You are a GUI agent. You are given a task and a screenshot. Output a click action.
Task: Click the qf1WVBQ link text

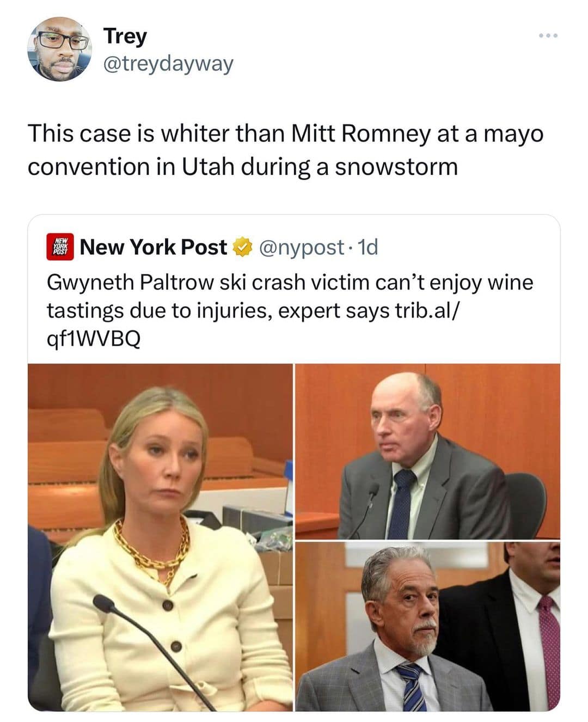click(x=94, y=339)
